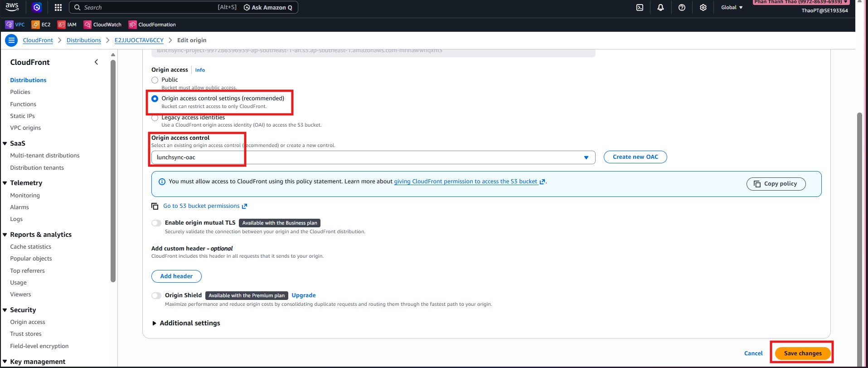Open Top referrers in sidebar
This screenshot has height=368, width=868.
coord(27,270)
